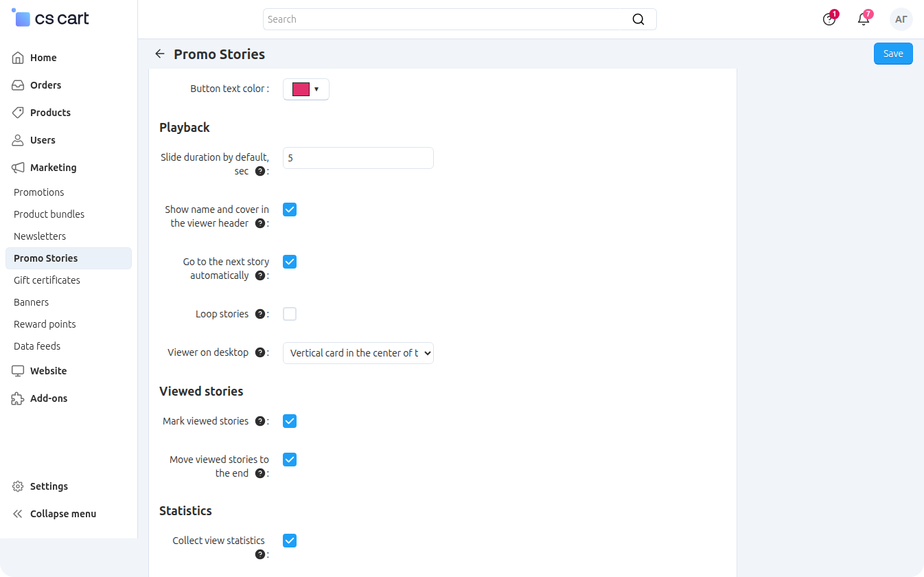Select Promo Stories in the sidebar

pos(69,258)
